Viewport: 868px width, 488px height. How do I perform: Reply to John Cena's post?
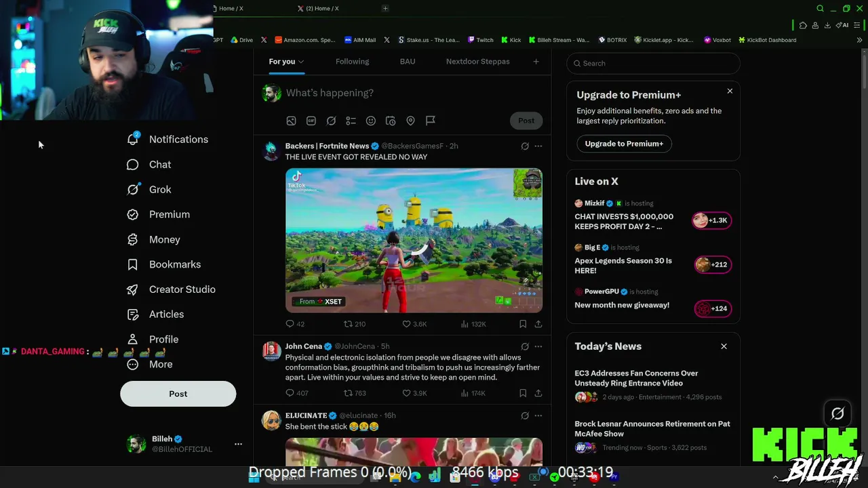[x=297, y=393]
